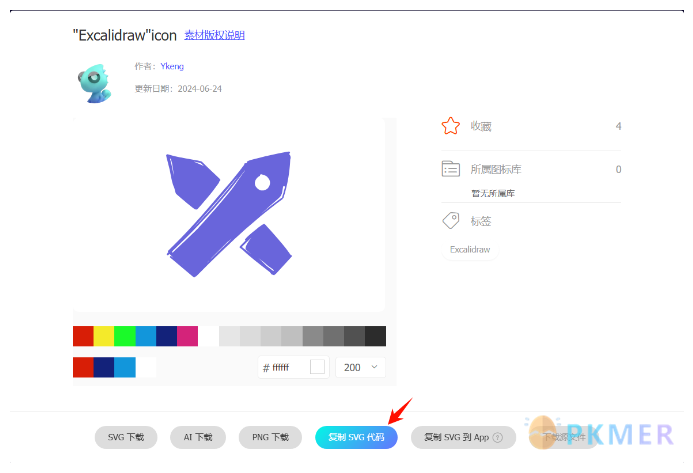Pick the near-black swatch ending the gray row

(x=375, y=336)
